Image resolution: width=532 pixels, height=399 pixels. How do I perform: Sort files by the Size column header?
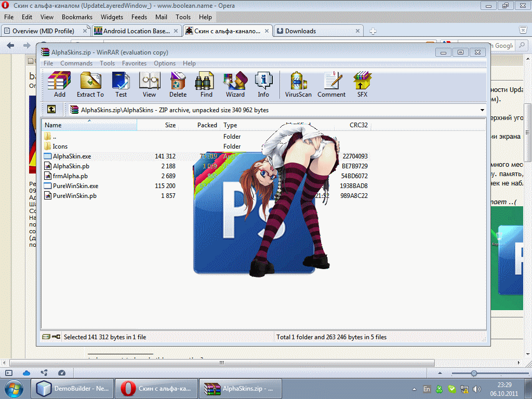(x=170, y=125)
